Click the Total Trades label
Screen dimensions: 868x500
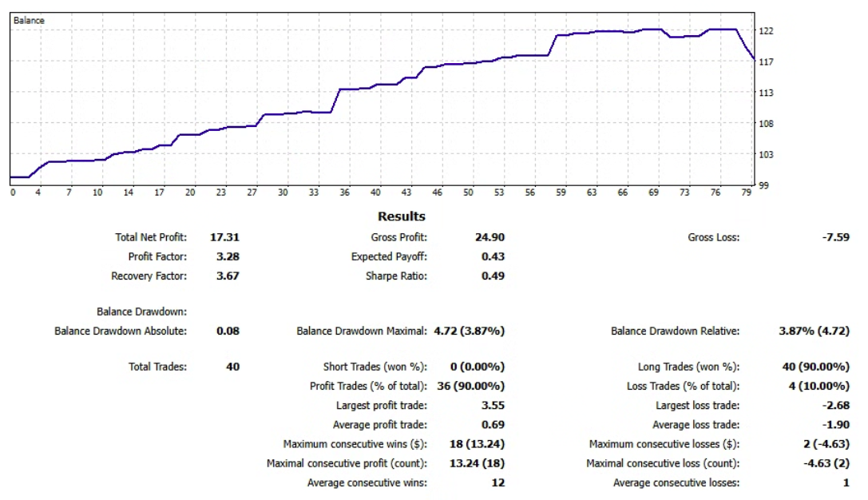[157, 367]
